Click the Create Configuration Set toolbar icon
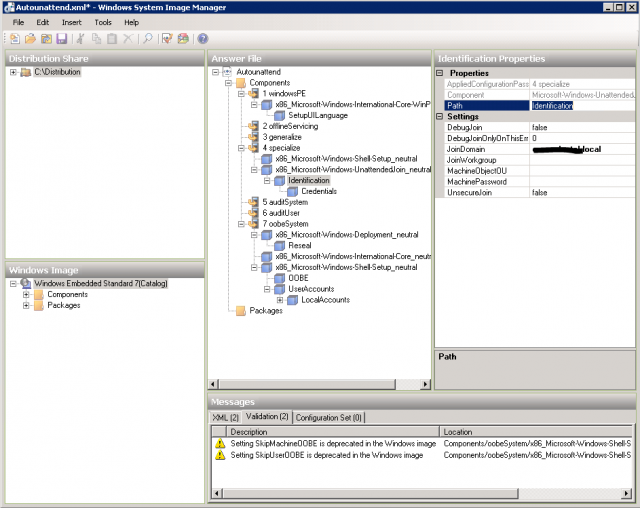This screenshot has width=640, height=508. (183, 38)
